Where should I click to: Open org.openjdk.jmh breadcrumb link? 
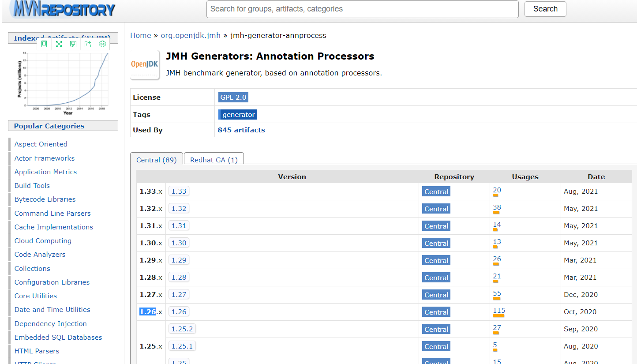(191, 35)
